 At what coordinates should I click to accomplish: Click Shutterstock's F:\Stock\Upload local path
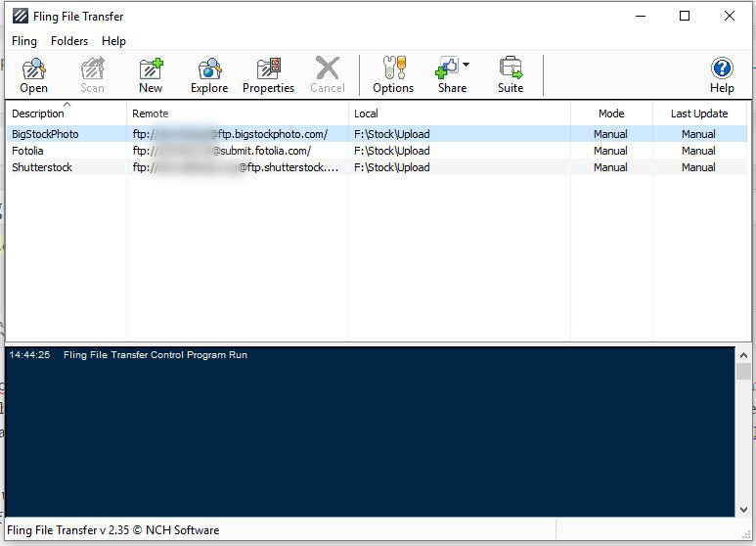391,167
